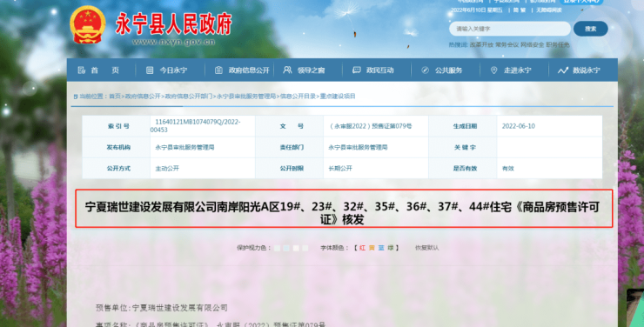This screenshot has height=327, width=644.
Task: Click the 主动公开 disclosure method value
Action: pyautogui.click(x=167, y=168)
